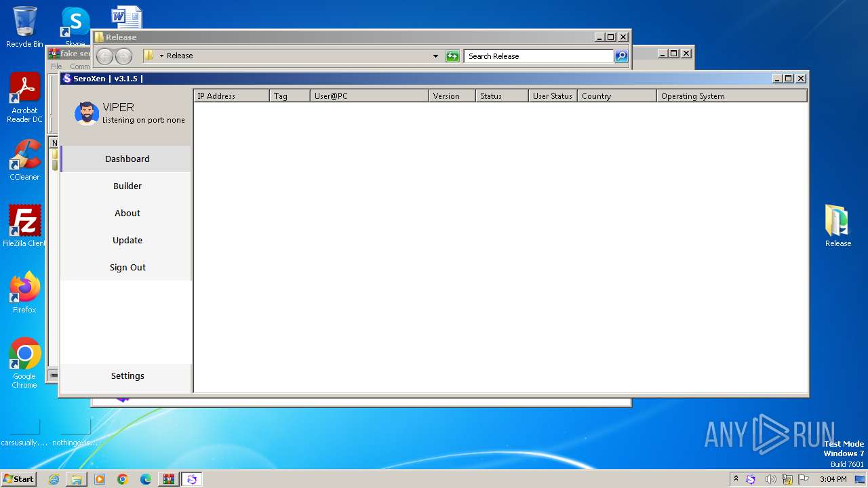Click the SeroXen title bar logo icon
868x488 pixels.
pyautogui.click(x=66, y=79)
